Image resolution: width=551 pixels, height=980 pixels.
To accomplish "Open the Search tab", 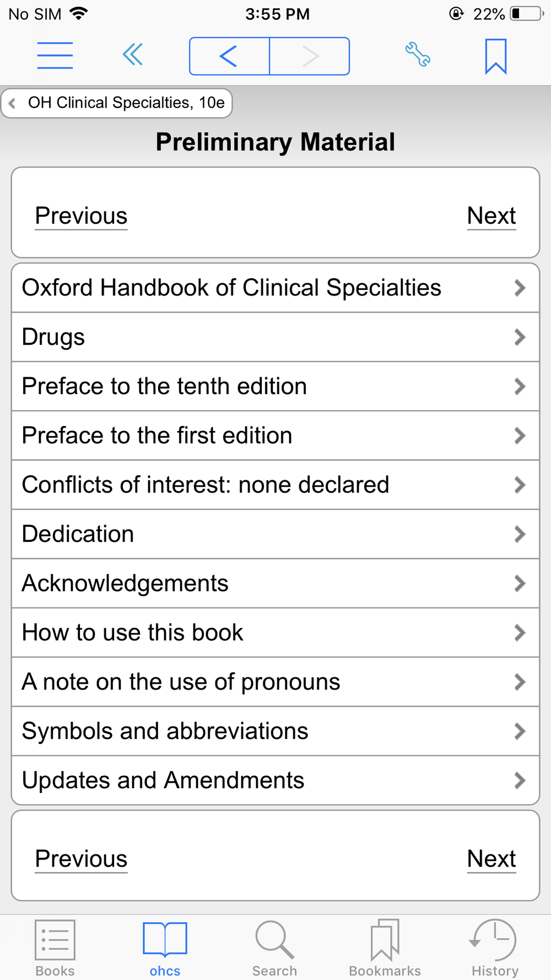I will point(274,948).
